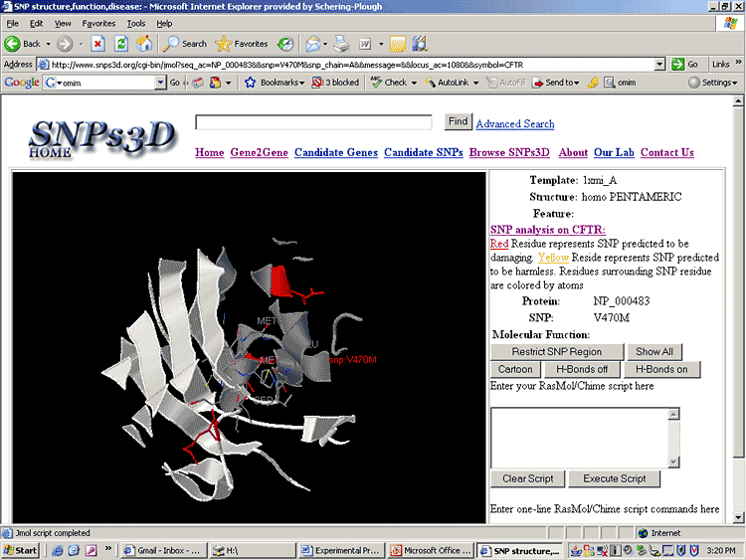The height and width of the screenshot is (560, 746).
Task: Open the Edit menu
Action: (x=36, y=23)
